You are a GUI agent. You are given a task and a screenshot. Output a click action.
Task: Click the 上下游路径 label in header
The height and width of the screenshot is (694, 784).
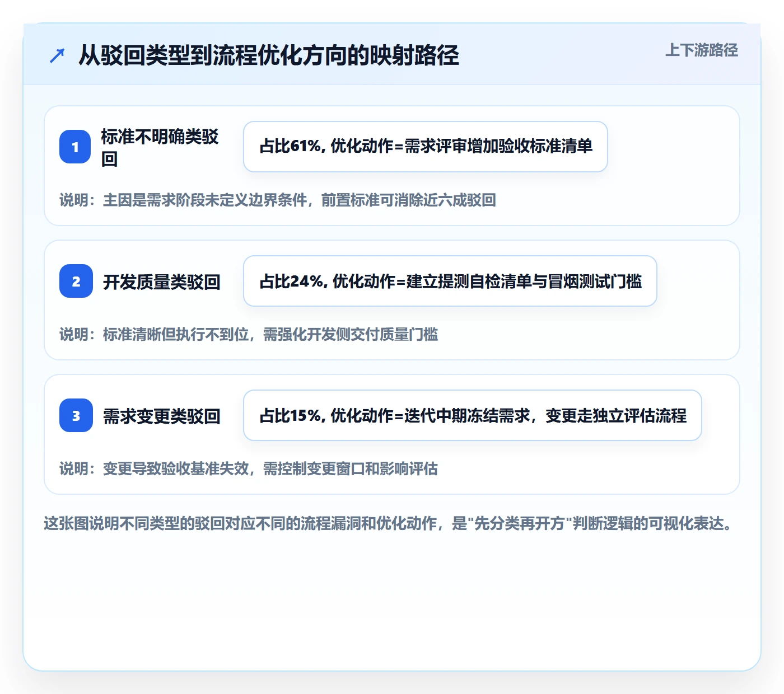coord(701,50)
